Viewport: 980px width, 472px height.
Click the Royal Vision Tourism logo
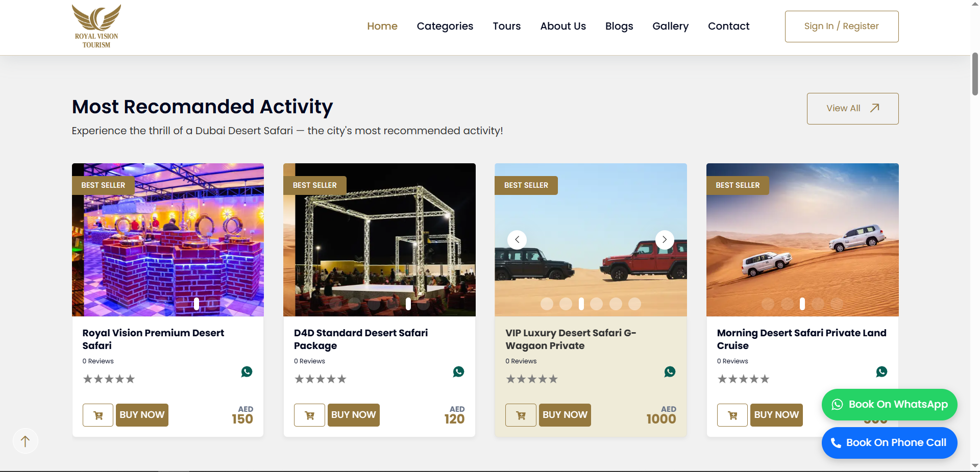(x=96, y=27)
